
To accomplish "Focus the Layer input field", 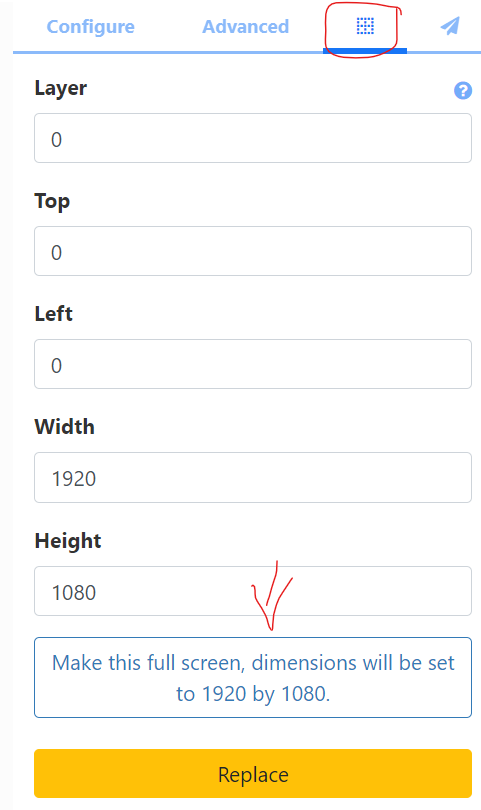I will [x=253, y=138].
